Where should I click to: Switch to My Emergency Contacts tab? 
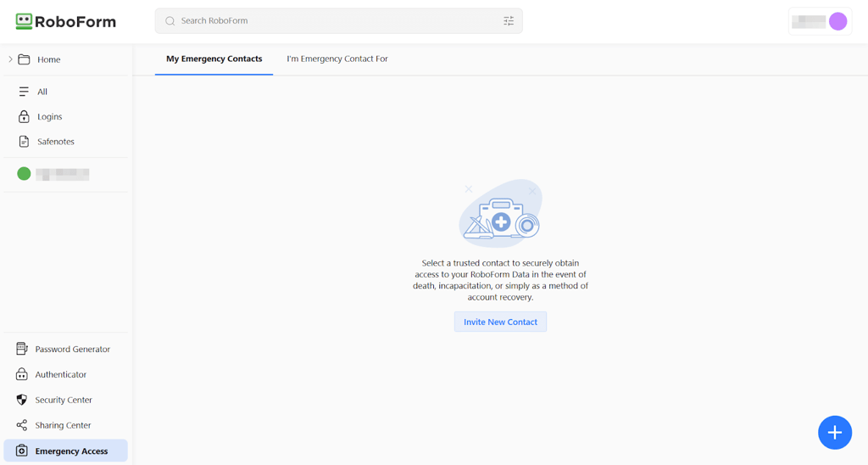(x=214, y=59)
